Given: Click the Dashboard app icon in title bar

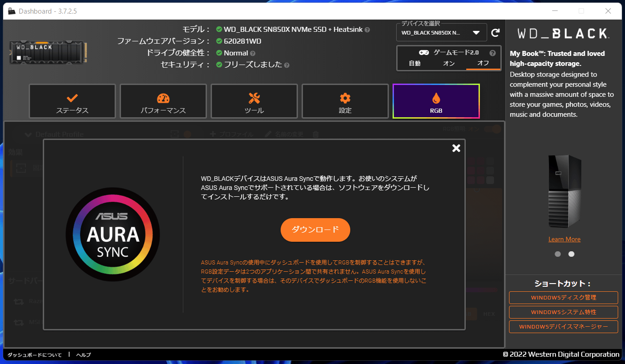Looking at the screenshot, I should 11,11.
